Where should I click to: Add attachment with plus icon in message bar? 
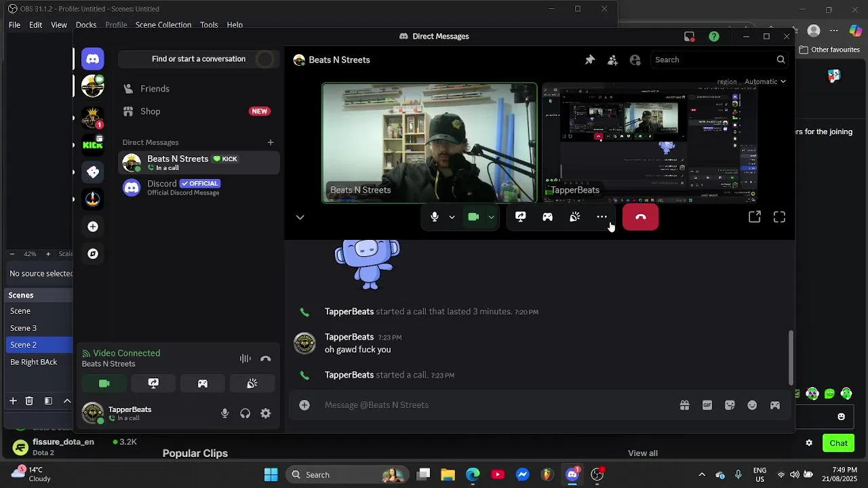point(304,405)
